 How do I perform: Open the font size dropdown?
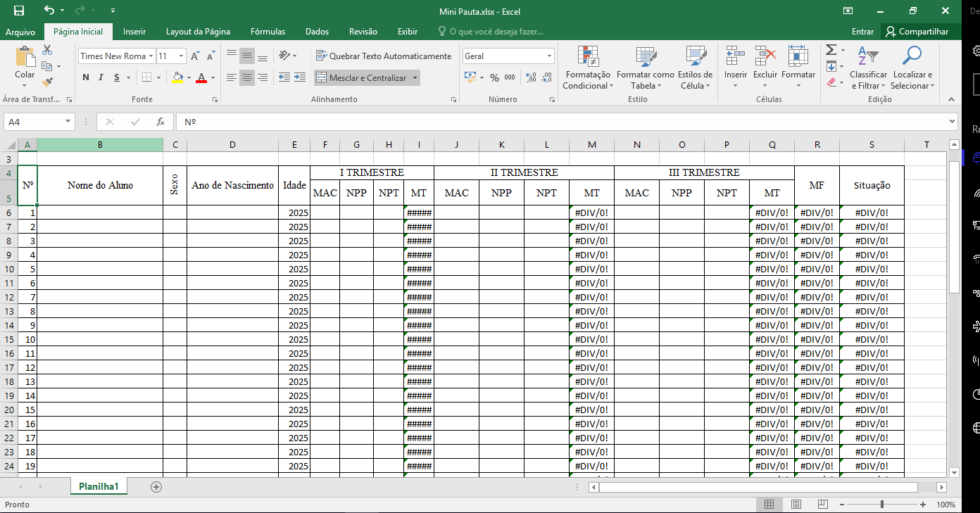coord(182,56)
